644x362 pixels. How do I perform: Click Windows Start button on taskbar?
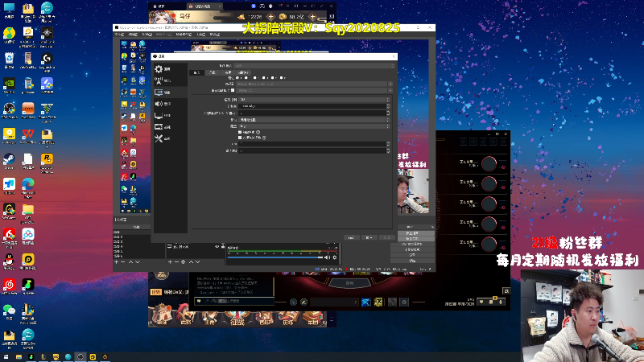(6, 357)
